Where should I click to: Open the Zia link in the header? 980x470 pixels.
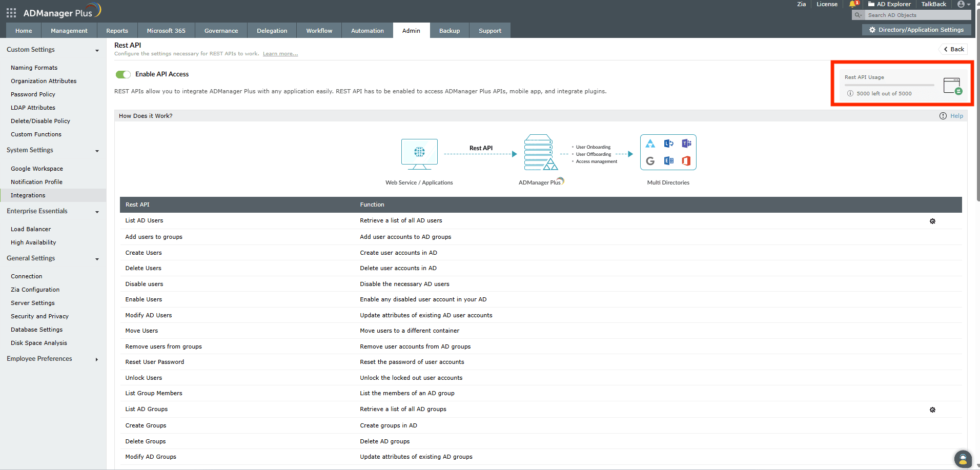[802, 4]
